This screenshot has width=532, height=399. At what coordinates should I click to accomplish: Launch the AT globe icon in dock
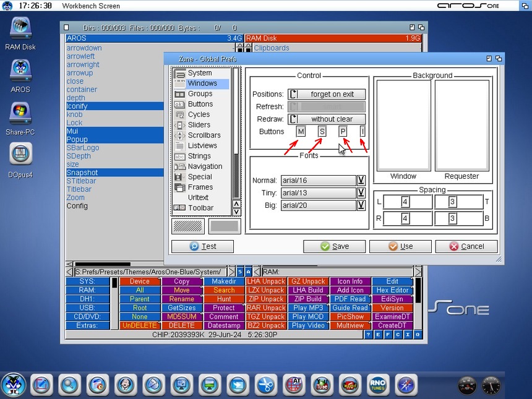click(x=294, y=385)
